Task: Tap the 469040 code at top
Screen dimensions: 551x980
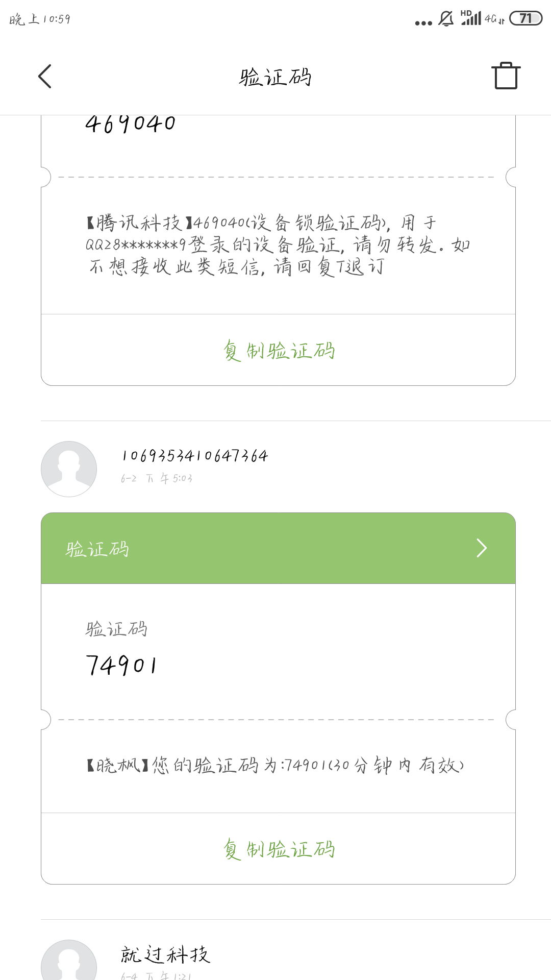Action: coord(131,124)
